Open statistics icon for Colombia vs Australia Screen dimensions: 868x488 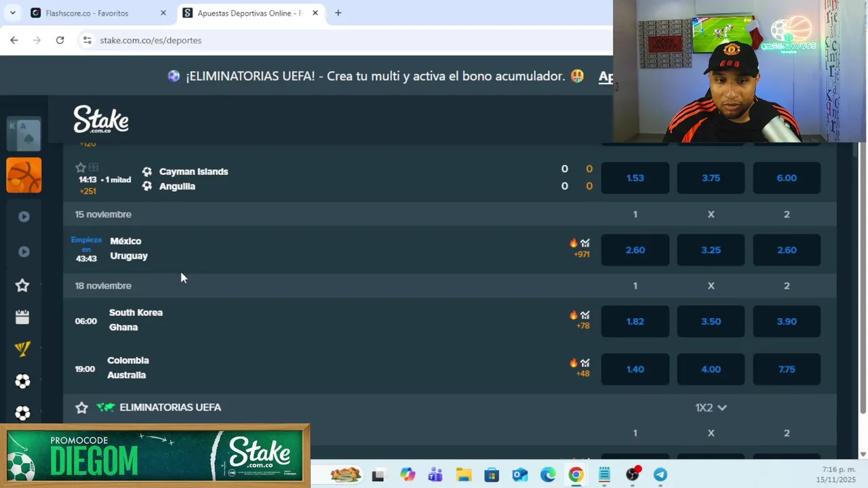click(585, 363)
